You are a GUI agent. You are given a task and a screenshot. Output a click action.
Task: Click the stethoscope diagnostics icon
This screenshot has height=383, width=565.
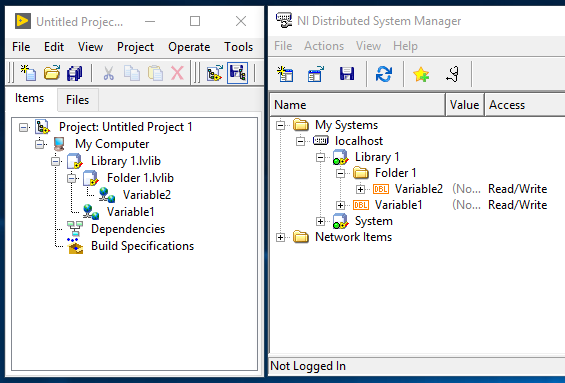coord(452,74)
